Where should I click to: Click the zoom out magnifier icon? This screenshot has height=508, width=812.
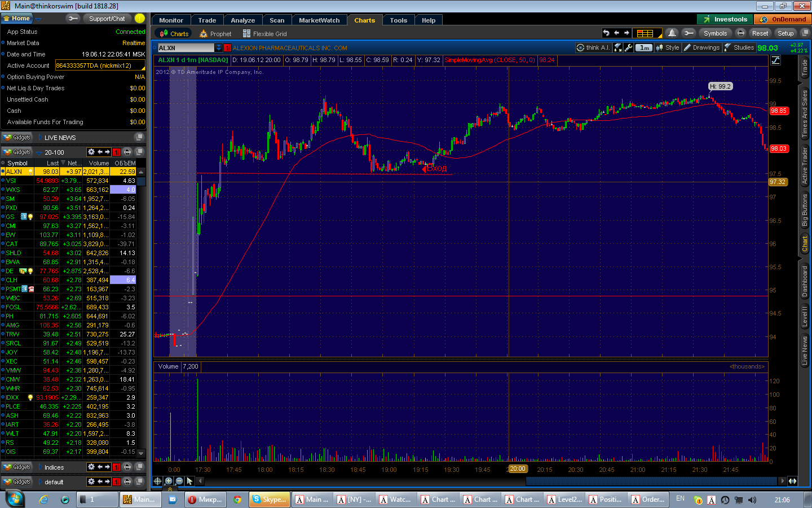179,481
